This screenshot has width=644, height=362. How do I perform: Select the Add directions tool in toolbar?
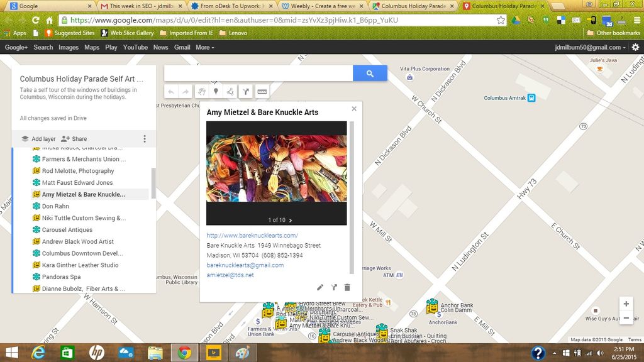click(246, 92)
